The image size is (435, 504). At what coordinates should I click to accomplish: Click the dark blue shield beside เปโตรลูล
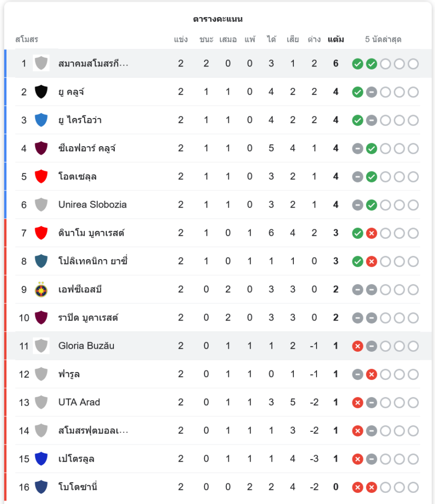pos(41,459)
